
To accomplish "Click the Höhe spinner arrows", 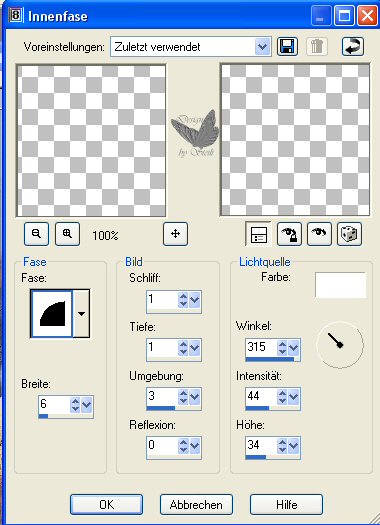I will [282, 446].
